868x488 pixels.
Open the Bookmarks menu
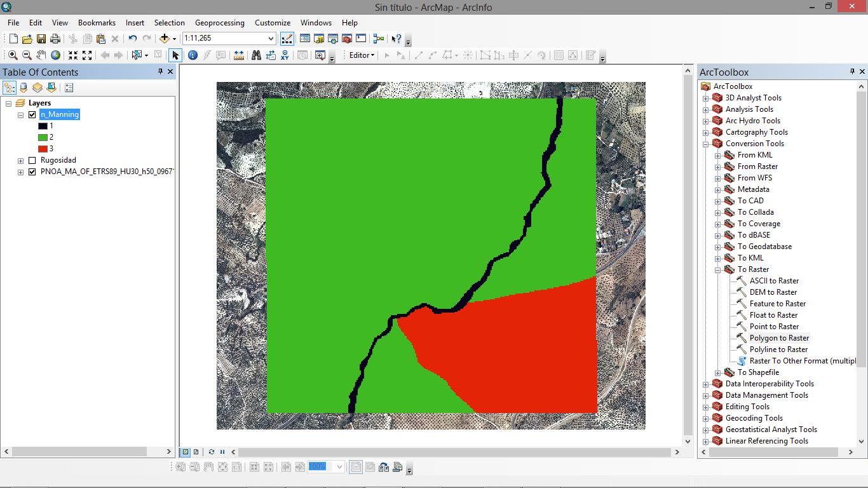[x=97, y=23]
